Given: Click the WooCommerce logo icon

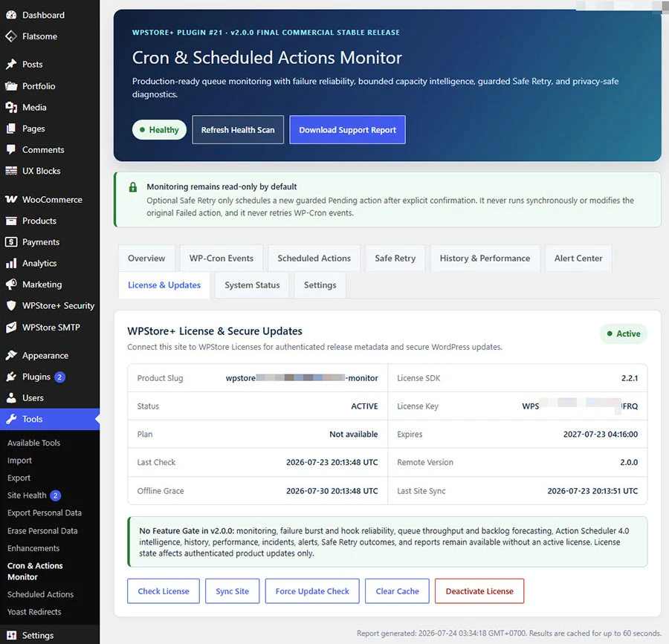Looking at the screenshot, I should point(11,200).
